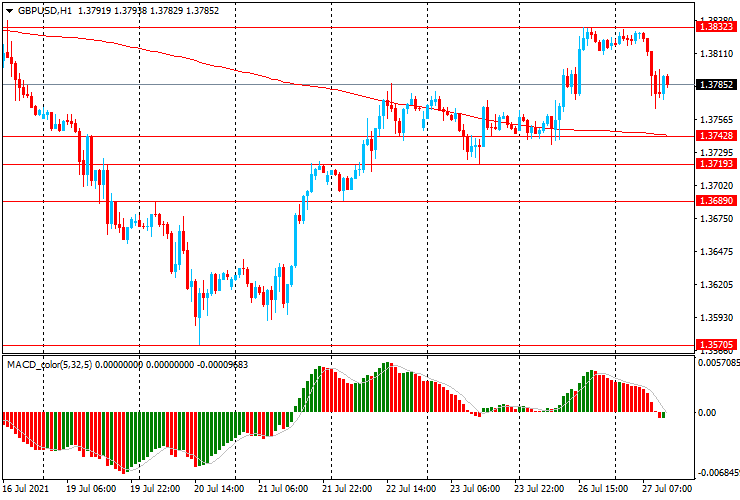Click the 1.36750 value on price axis
The width and height of the screenshot is (740, 500).
(717, 219)
